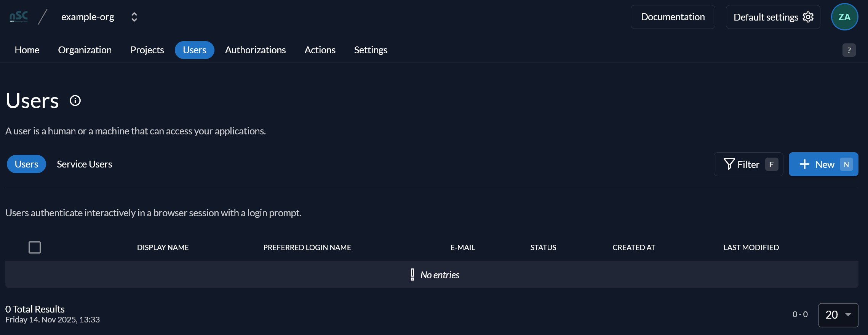Image resolution: width=868 pixels, height=335 pixels.
Task: Open the page size dropdown showing 20
Action: (838, 315)
